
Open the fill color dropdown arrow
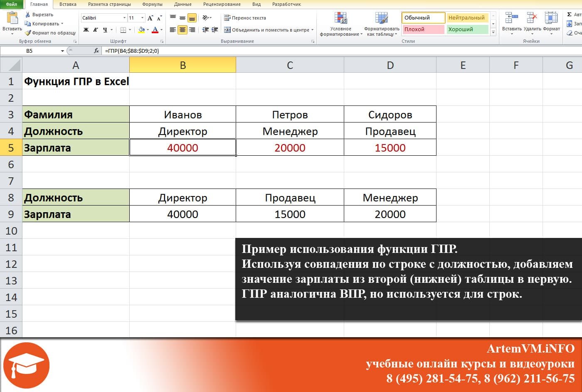[148, 30]
